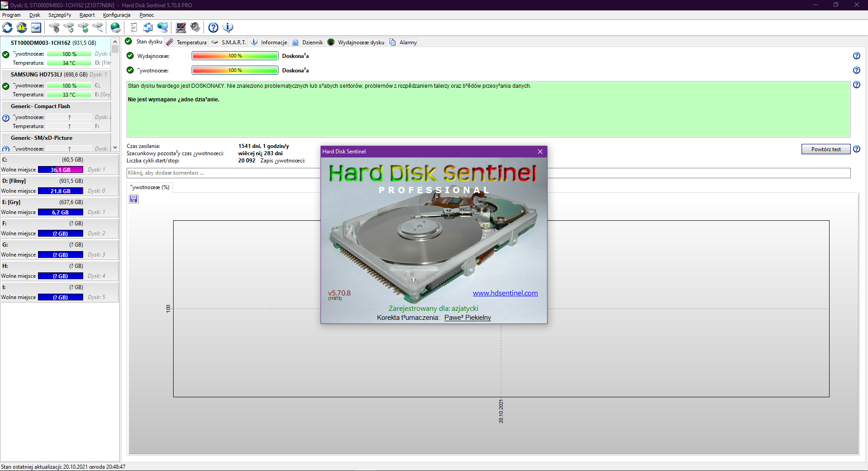Switch to the Informacje tab
This screenshot has width=868, height=471.
click(x=269, y=42)
